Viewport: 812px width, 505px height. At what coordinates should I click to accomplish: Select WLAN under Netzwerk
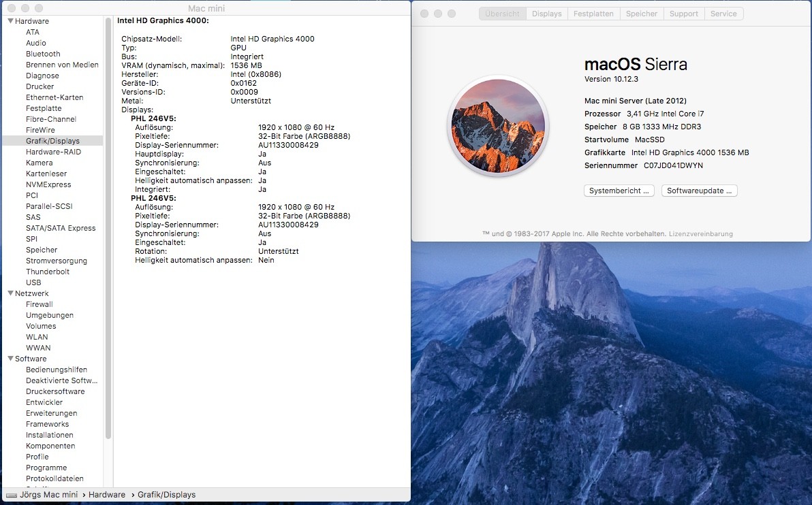(37, 337)
